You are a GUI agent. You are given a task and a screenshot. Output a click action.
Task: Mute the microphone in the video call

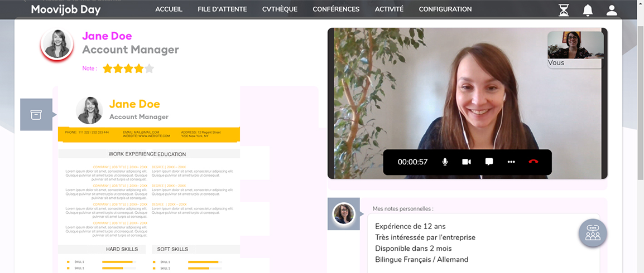445,162
